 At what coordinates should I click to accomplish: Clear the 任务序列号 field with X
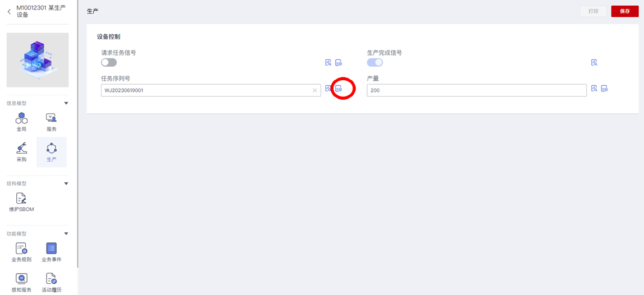click(x=314, y=90)
